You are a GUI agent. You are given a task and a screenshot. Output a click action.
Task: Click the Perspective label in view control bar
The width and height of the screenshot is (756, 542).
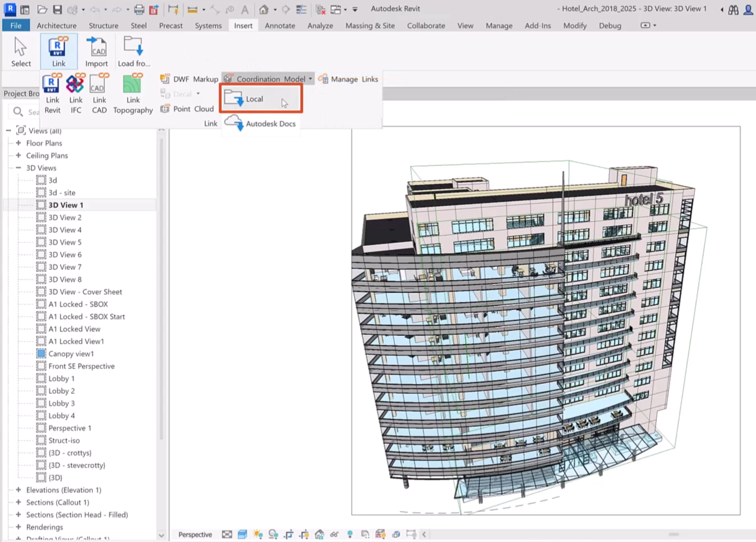point(195,534)
